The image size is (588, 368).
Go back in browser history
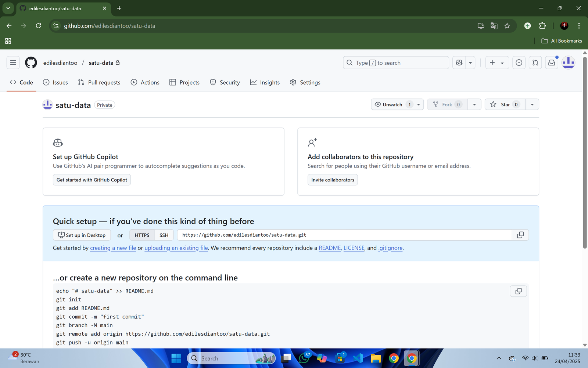click(x=9, y=26)
